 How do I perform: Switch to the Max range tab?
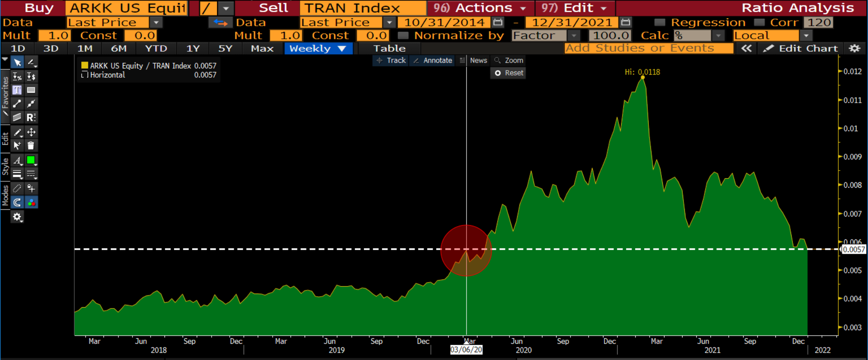click(x=262, y=48)
